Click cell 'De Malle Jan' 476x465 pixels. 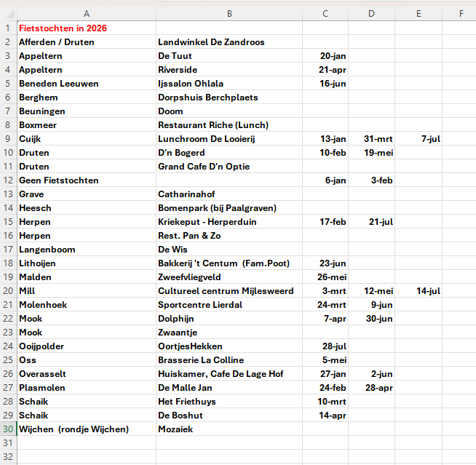tap(229, 388)
